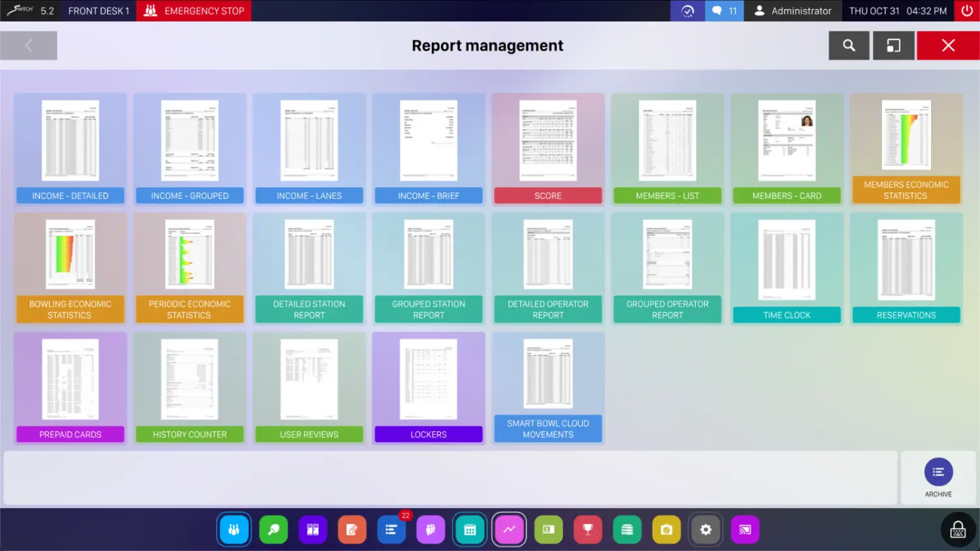Click the gauge checkmark icon in the top bar

click(x=687, y=10)
